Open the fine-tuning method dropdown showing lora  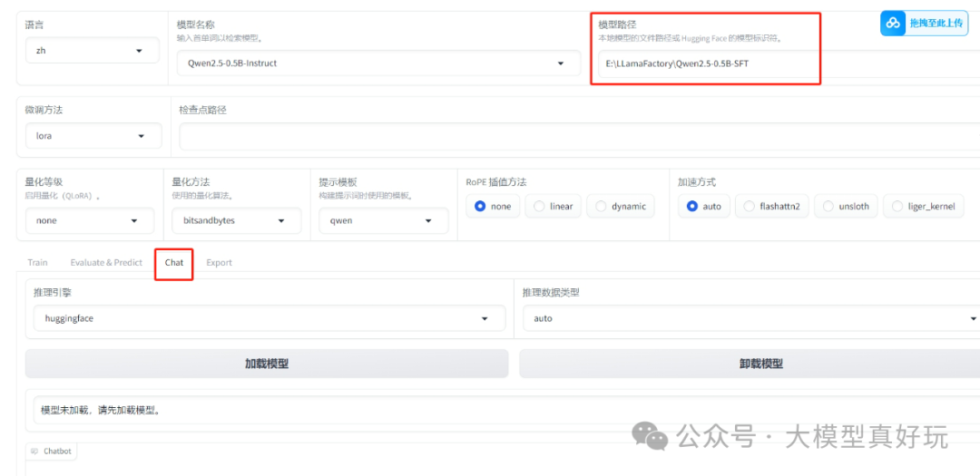pos(93,136)
